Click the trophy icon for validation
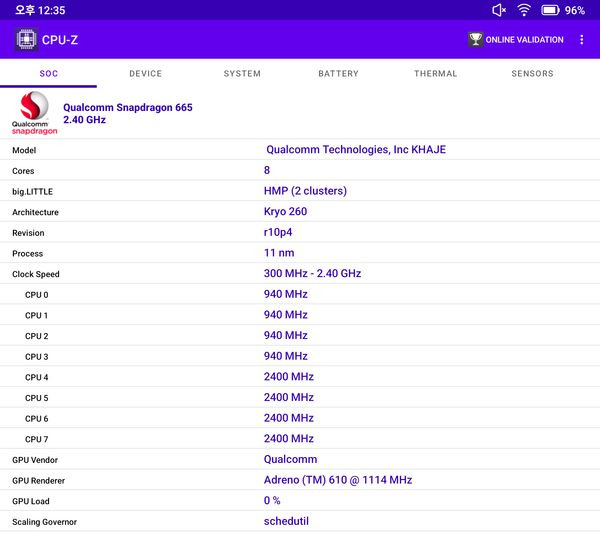The height and width of the screenshot is (544, 600). click(x=475, y=39)
